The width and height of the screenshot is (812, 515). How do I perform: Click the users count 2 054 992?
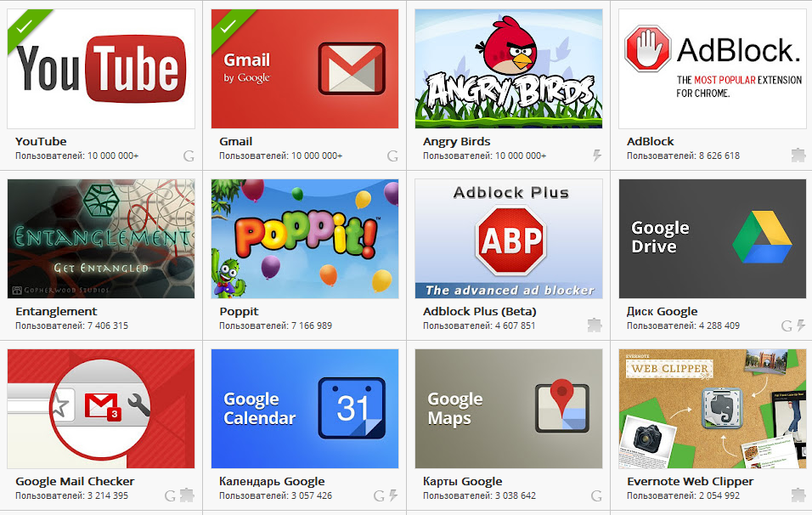[719, 495]
